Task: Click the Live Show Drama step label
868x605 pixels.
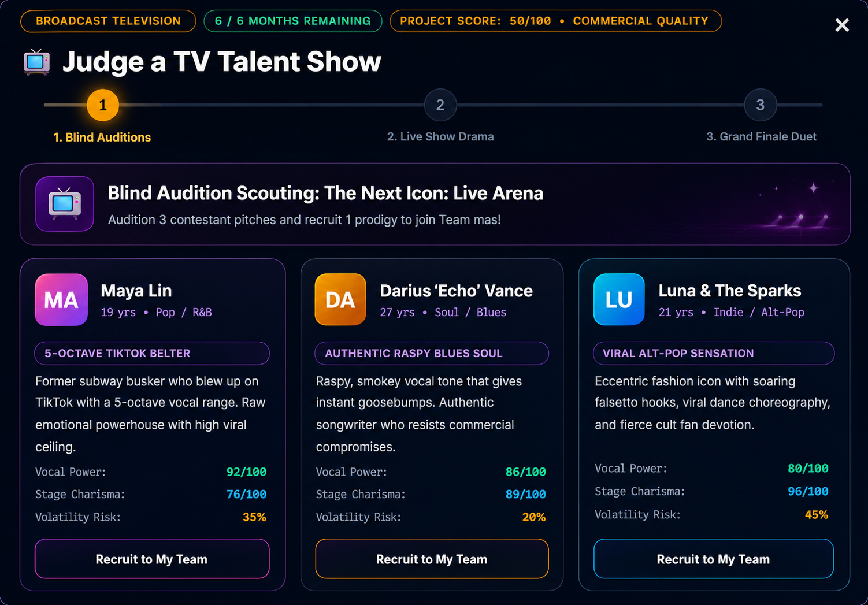Action: [x=440, y=136]
